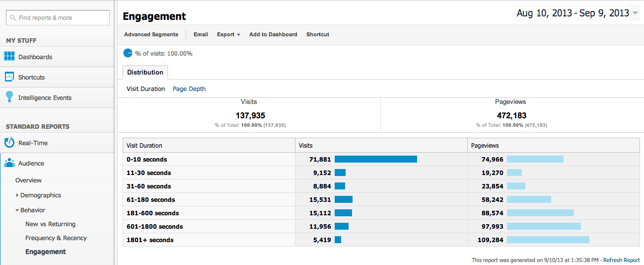644x265 pixels.
Task: Click the Shortcuts icon in sidebar
Action: (9, 77)
